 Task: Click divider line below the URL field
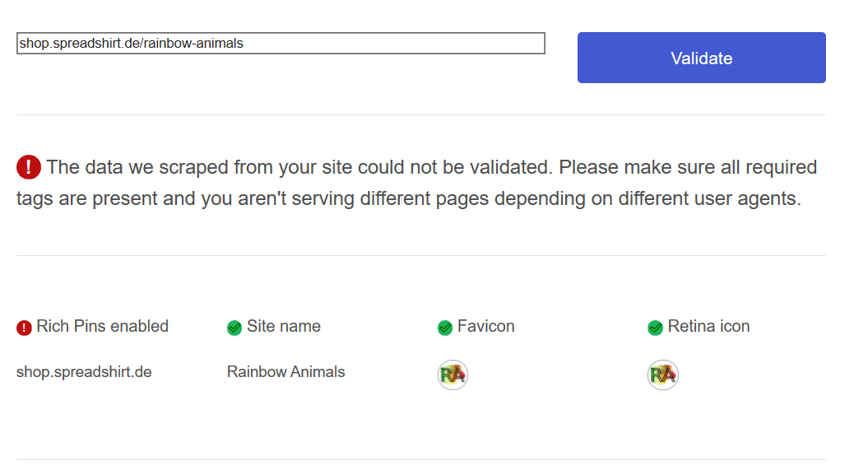click(x=420, y=114)
